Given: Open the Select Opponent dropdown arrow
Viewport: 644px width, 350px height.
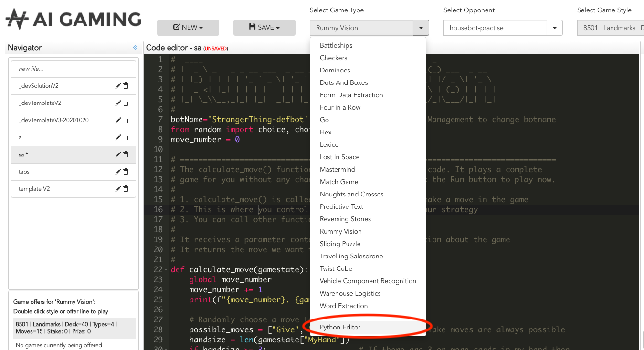Looking at the screenshot, I should [x=555, y=28].
